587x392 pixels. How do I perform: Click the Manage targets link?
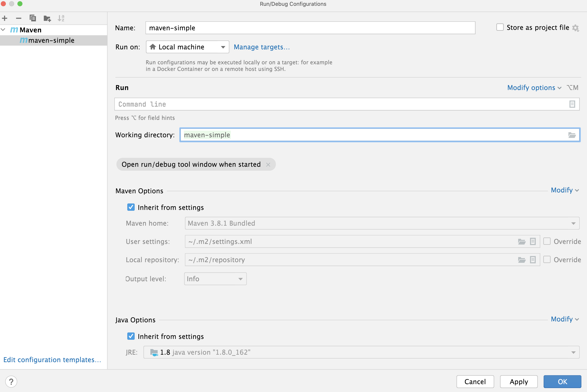[261, 47]
